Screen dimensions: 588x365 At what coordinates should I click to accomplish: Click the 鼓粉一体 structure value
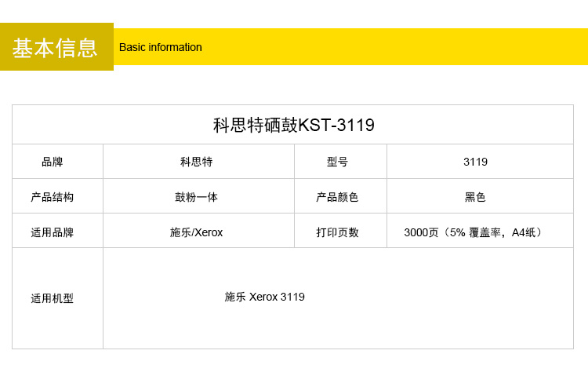point(196,197)
